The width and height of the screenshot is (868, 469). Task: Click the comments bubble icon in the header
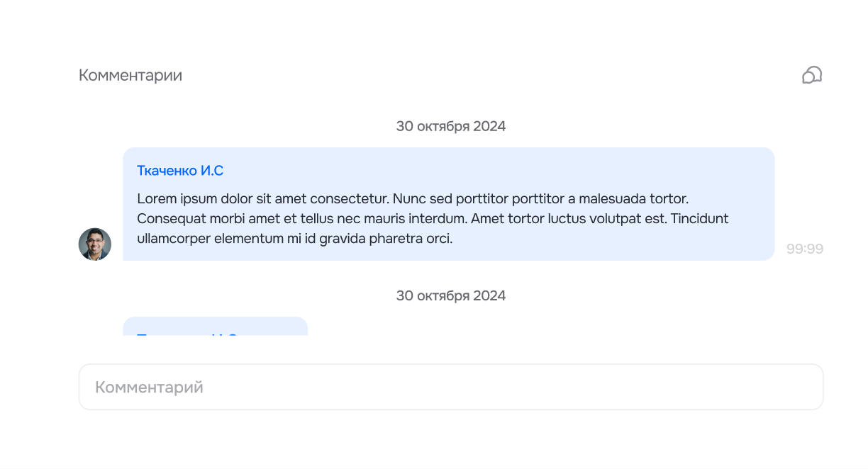[812, 75]
